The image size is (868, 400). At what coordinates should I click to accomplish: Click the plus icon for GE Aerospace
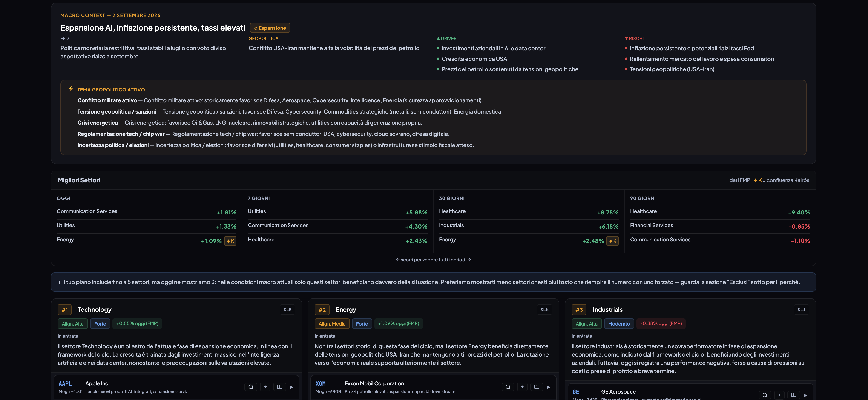[779, 395]
